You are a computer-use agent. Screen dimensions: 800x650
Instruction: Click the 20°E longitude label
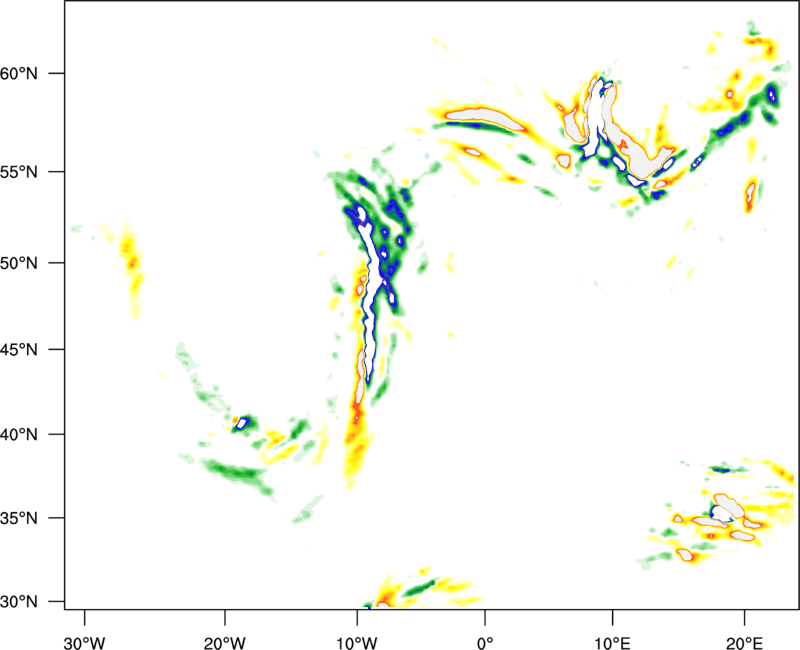point(744,643)
